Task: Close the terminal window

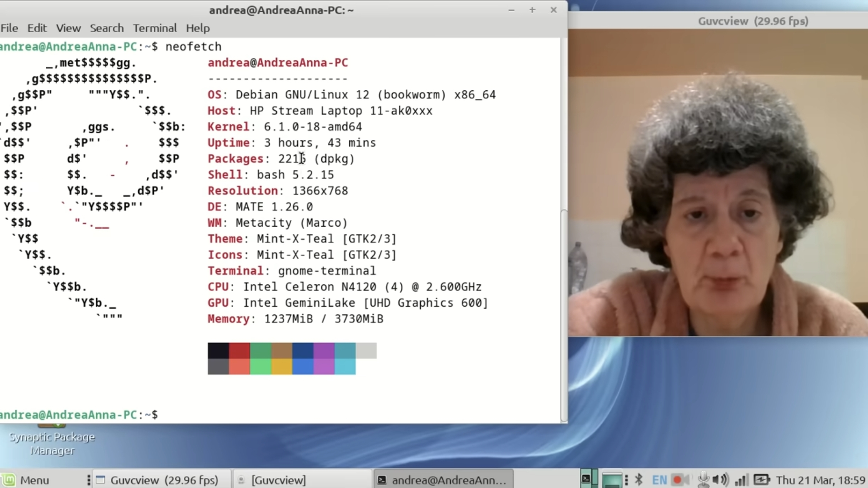Action: click(553, 10)
